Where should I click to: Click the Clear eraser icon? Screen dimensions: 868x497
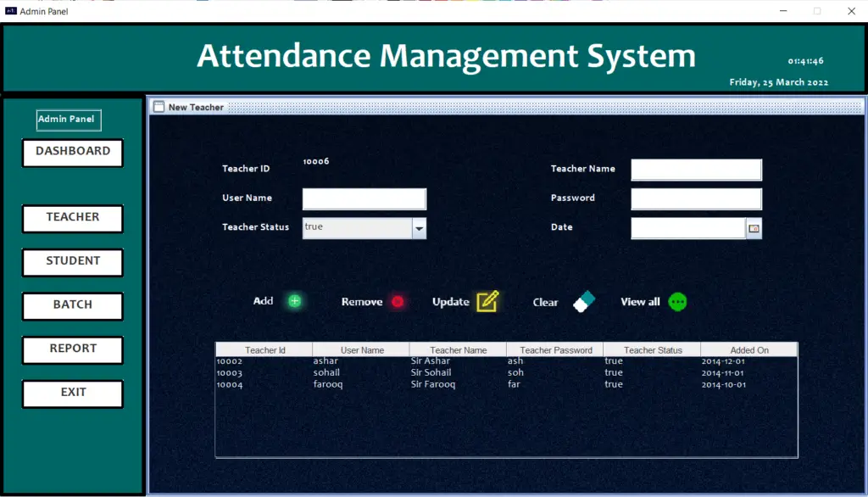point(584,301)
